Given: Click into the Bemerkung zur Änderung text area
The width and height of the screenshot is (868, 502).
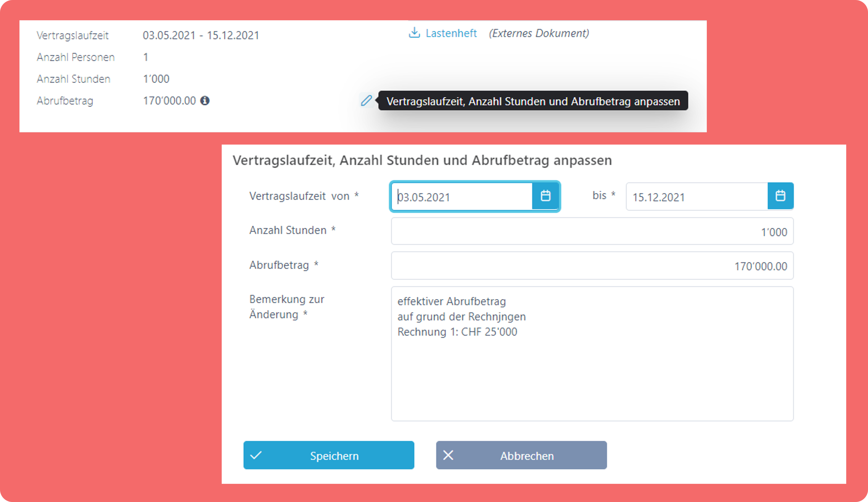Looking at the screenshot, I should click(x=592, y=354).
